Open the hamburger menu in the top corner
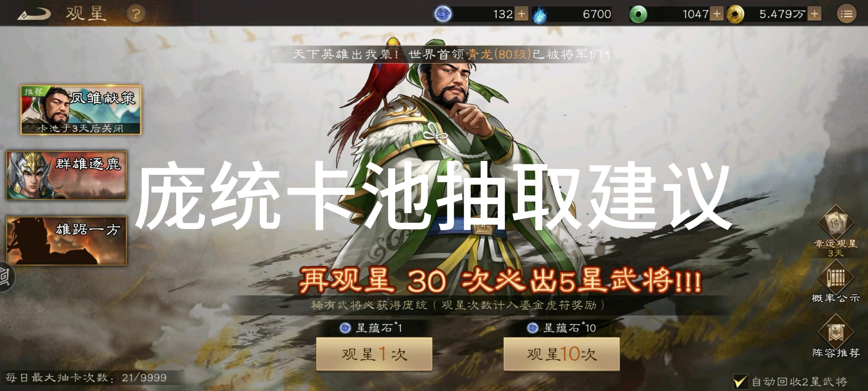 tap(846, 14)
